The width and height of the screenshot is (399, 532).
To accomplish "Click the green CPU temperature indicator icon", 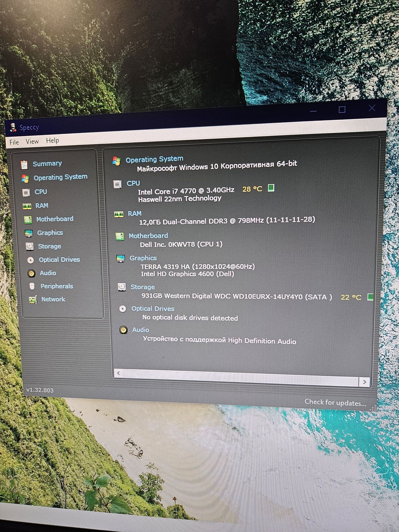I will (x=271, y=188).
